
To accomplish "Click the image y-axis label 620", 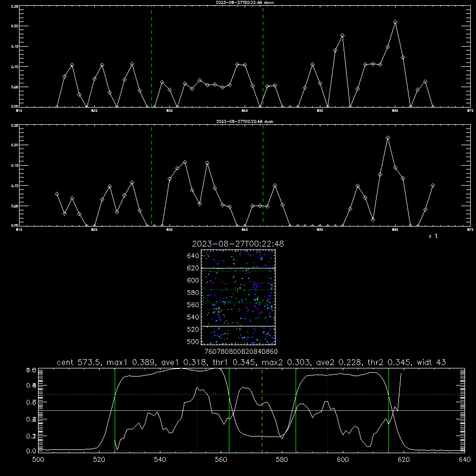I will [193, 268].
